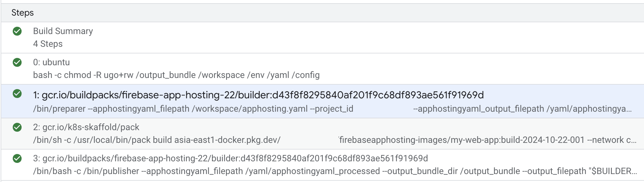Click the Build Summary success check icon

click(17, 31)
